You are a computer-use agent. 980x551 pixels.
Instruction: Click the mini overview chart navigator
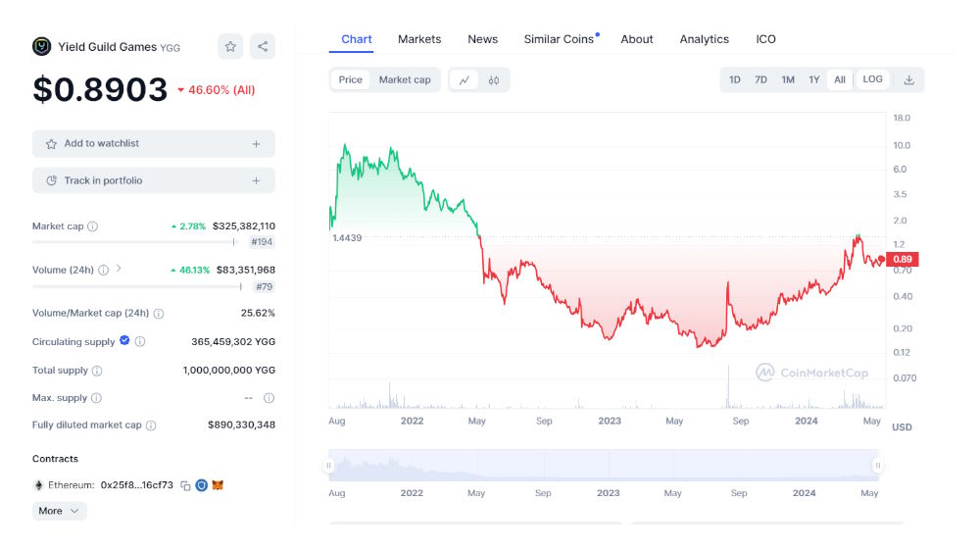point(603,466)
